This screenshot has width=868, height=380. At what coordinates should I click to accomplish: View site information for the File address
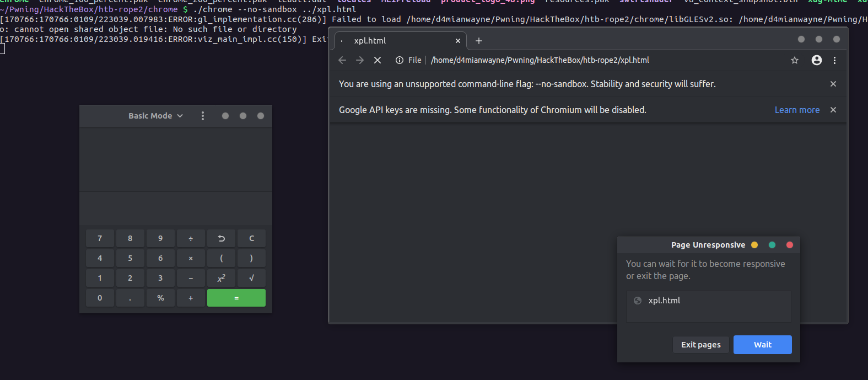[x=400, y=60]
